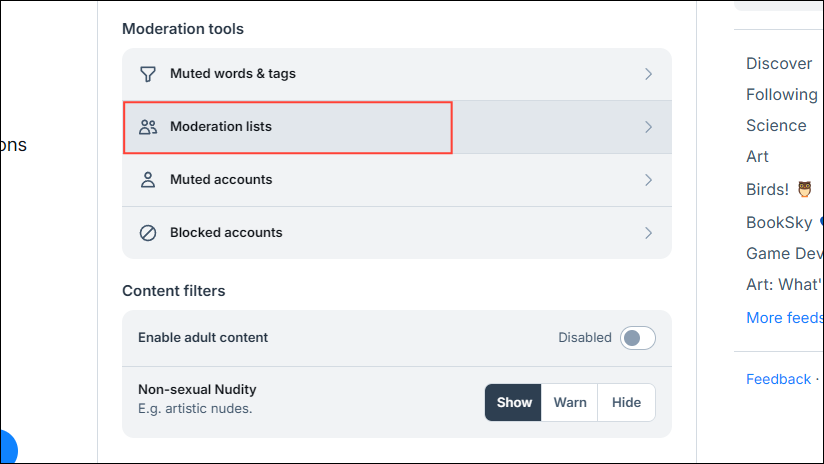824x464 pixels.
Task: Open Blocked accounts chevron arrow
Action: pyautogui.click(x=648, y=233)
